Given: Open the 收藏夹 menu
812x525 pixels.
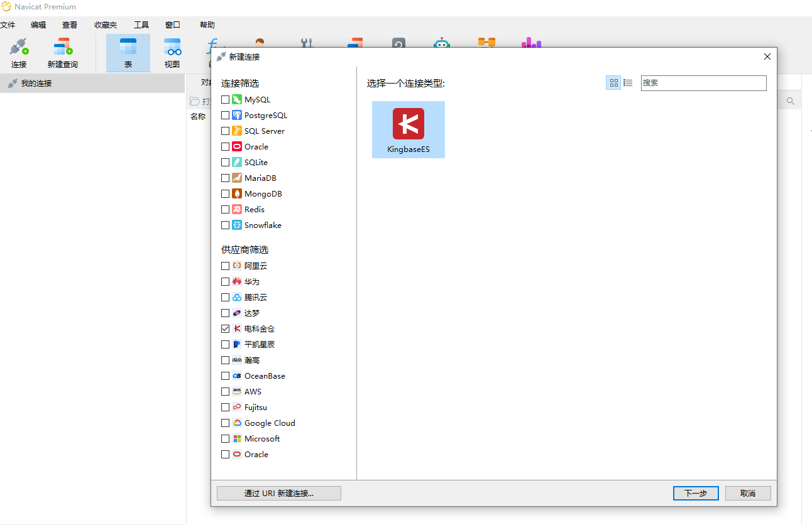Looking at the screenshot, I should tap(106, 25).
